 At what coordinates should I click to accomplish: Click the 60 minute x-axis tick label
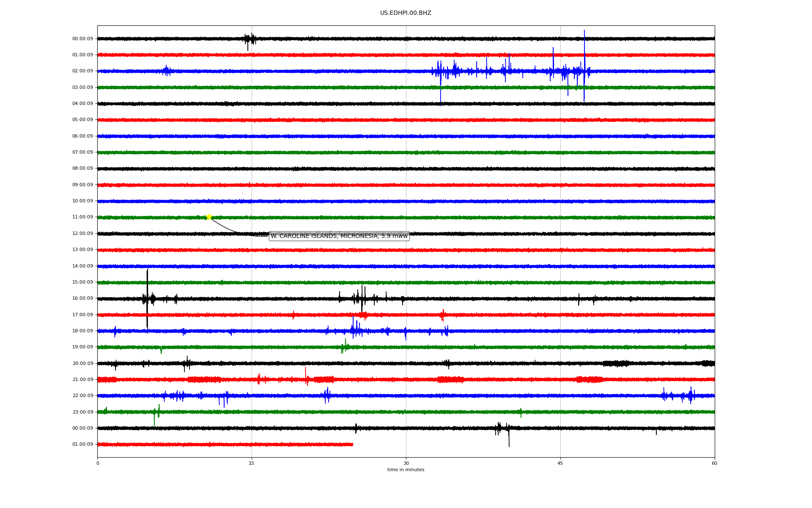point(714,464)
